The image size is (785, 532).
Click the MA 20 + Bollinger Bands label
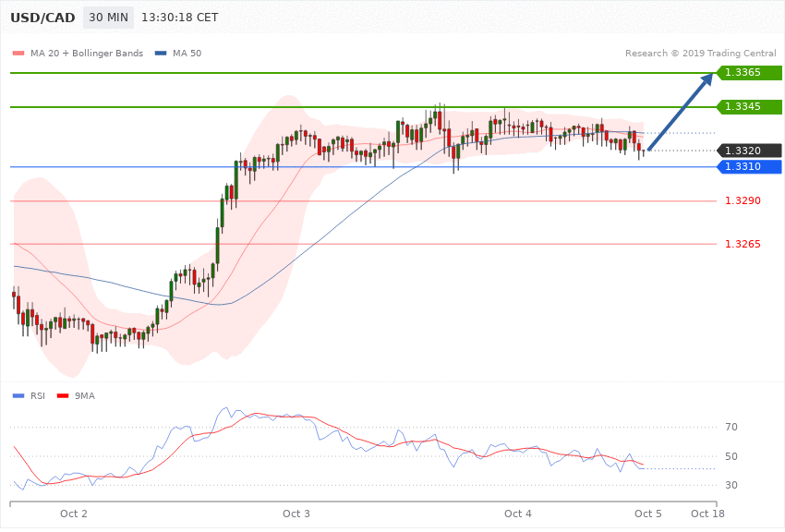(87, 53)
